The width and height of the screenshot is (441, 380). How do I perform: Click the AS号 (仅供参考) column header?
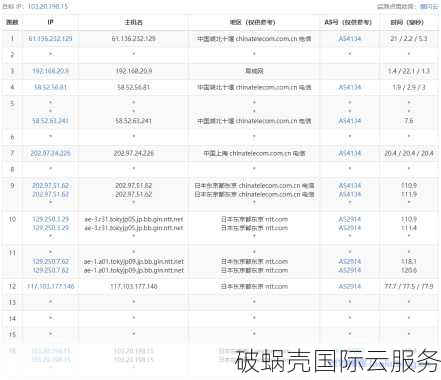pos(348,22)
